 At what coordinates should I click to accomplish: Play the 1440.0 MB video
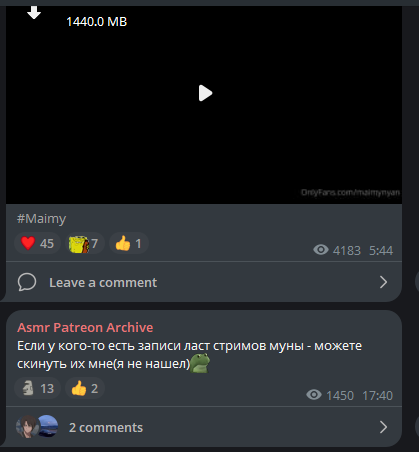click(205, 93)
